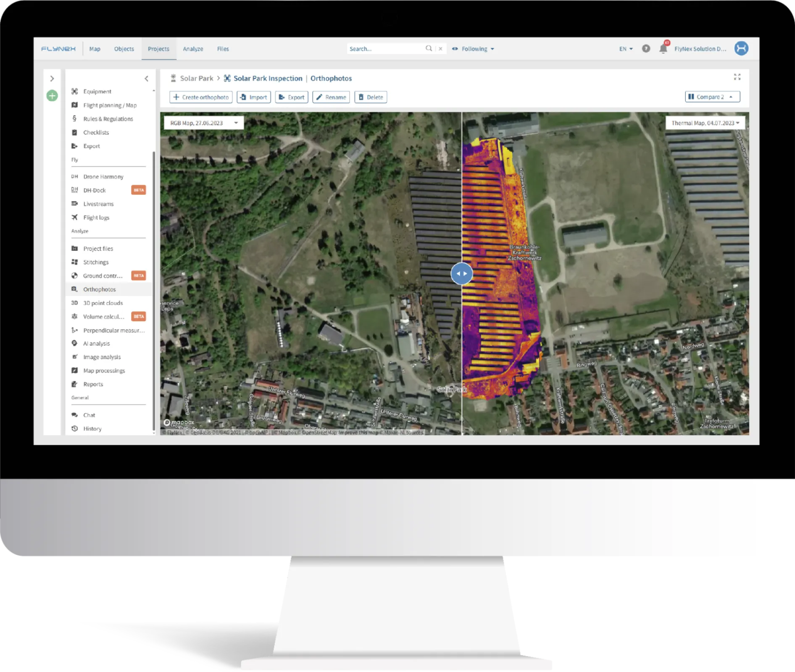795x672 pixels.
Task: Collapse the project sidebar panel
Action: click(147, 78)
